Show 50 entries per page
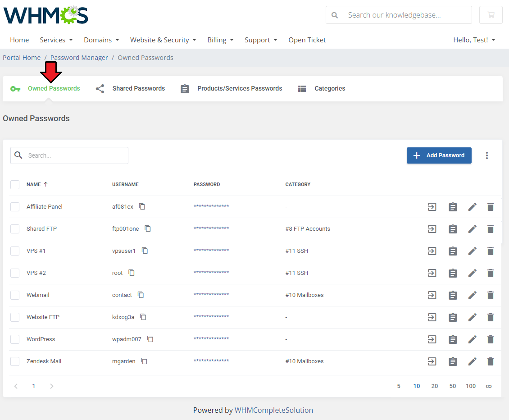The height and width of the screenshot is (420, 509). pos(453,386)
